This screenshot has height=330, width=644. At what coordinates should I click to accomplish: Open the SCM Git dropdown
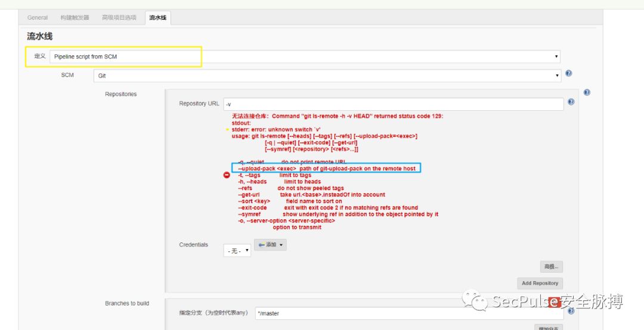pos(327,76)
